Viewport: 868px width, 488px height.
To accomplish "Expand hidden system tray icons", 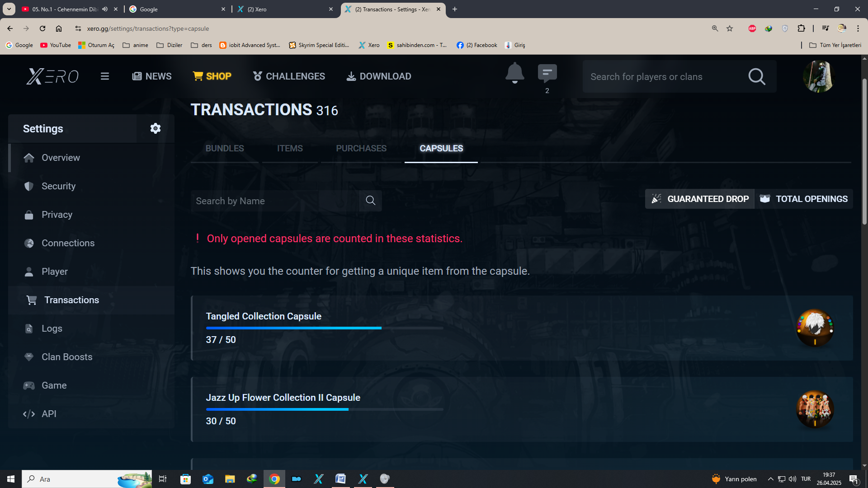I will point(770,479).
